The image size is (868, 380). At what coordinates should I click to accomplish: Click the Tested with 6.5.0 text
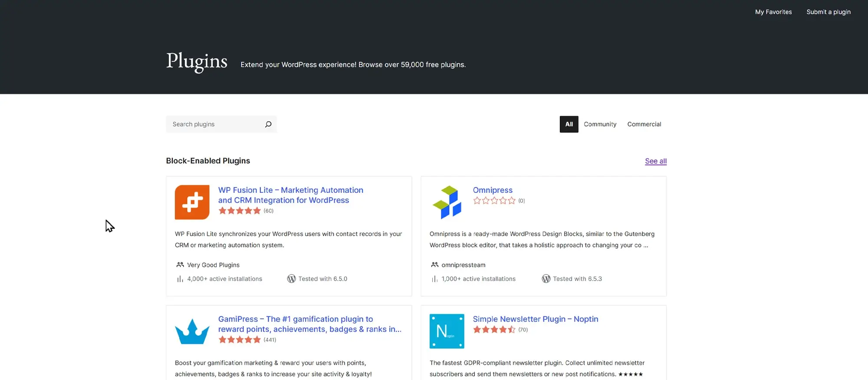point(323,279)
